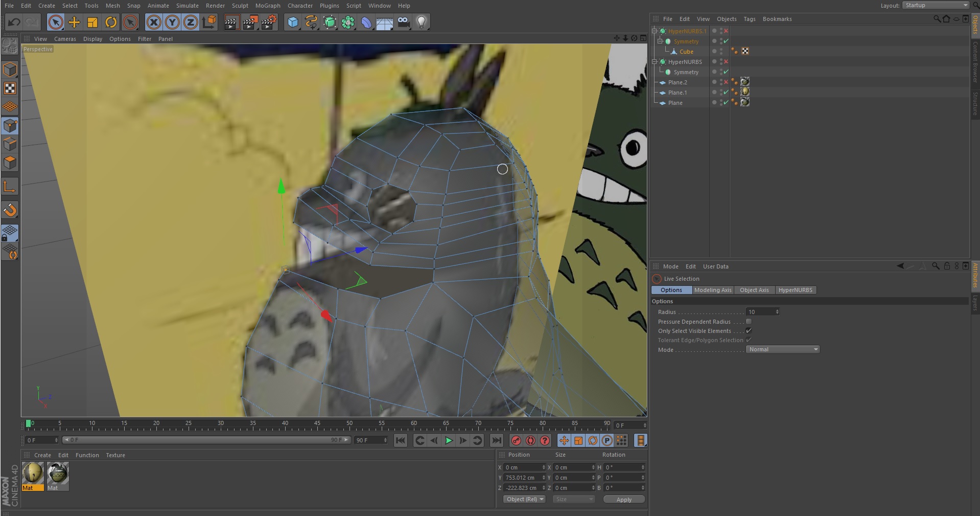Add a Cube primitive object
Viewport: 980px width, 516px height.
(293, 22)
